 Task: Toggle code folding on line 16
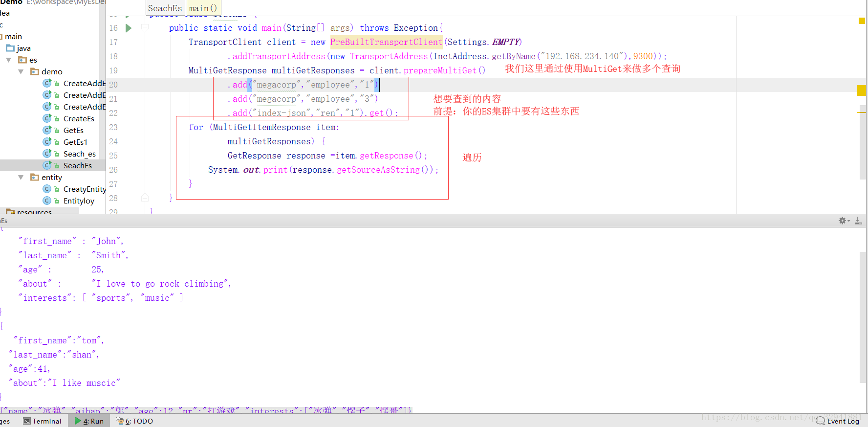pyautogui.click(x=145, y=28)
